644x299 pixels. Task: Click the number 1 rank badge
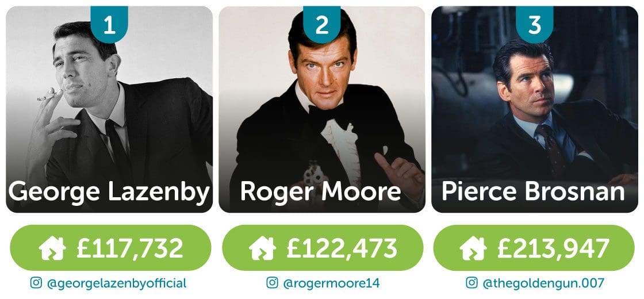click(109, 25)
